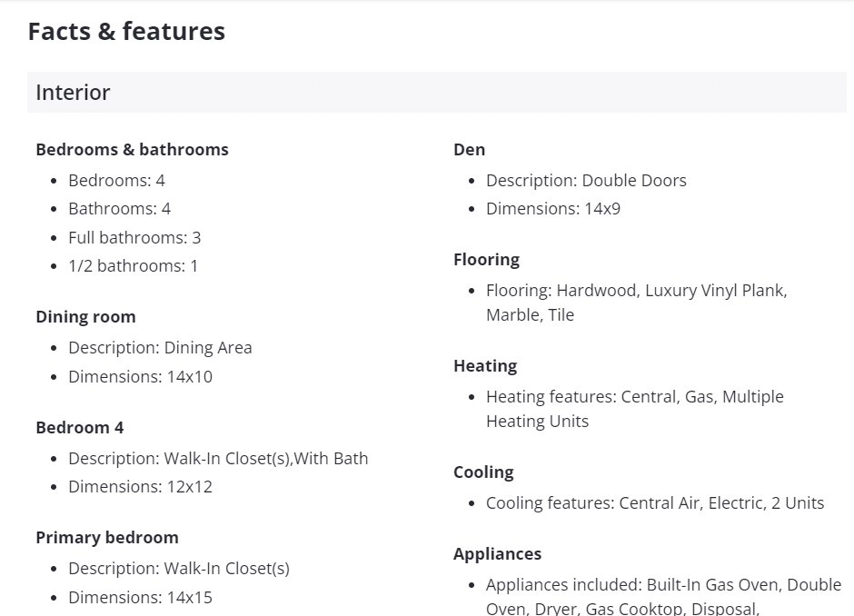Click the Den subheading

470,150
